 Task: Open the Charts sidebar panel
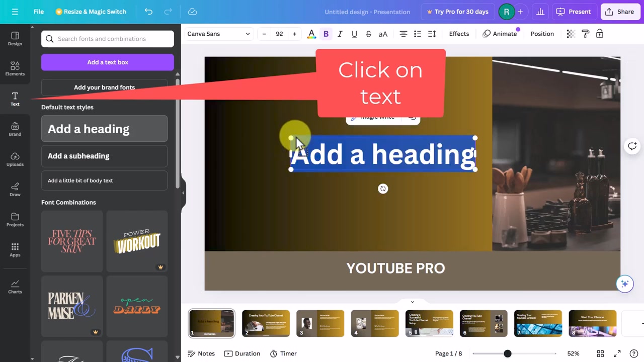point(15,287)
